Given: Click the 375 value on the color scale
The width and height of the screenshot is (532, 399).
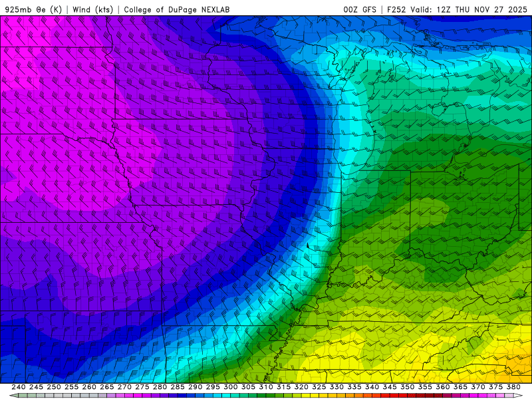Looking at the screenshot, I should tap(496, 387).
